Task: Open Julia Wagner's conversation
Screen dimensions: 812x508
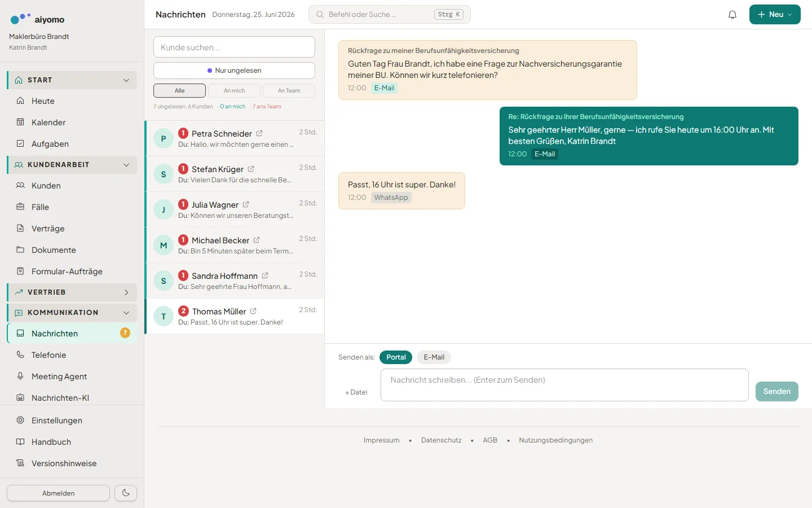Action: pos(235,209)
